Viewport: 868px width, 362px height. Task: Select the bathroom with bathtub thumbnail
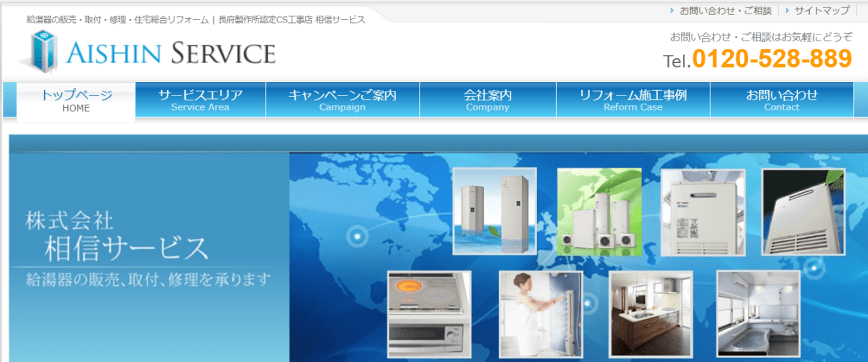click(x=759, y=314)
